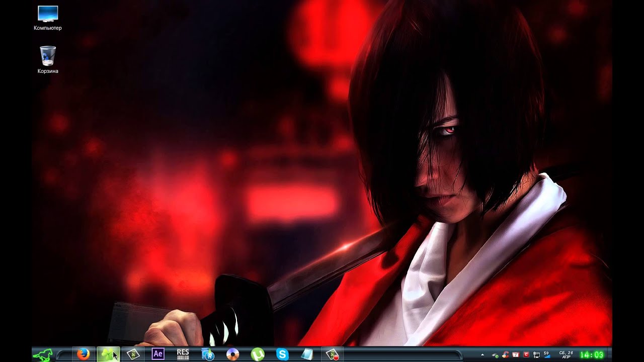Open Skype from the taskbar
644x362 pixels.
(282, 354)
